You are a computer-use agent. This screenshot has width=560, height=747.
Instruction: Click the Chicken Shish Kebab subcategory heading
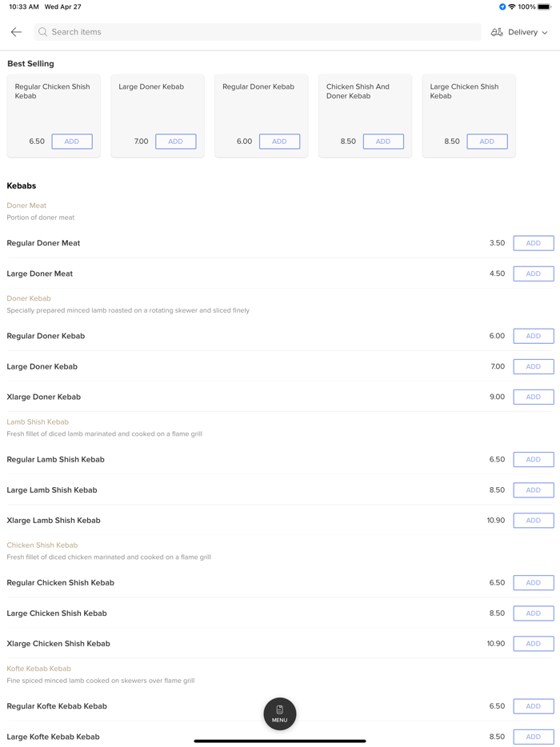pos(42,545)
